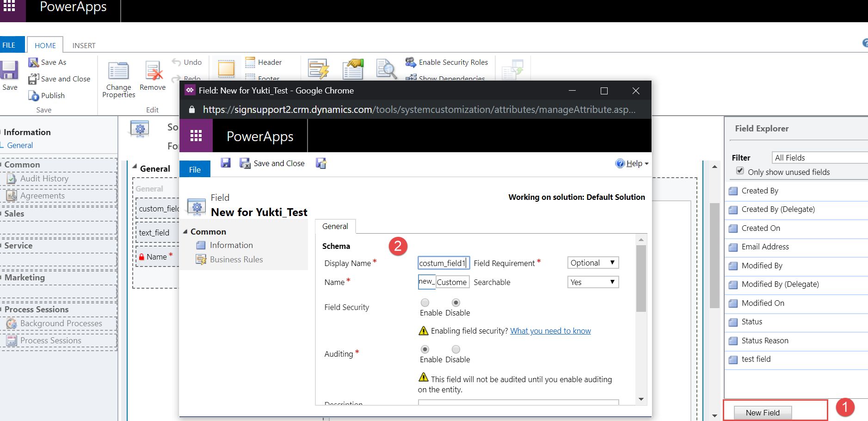Click the Undo arrow icon
The width and height of the screenshot is (868, 421).
(x=176, y=62)
